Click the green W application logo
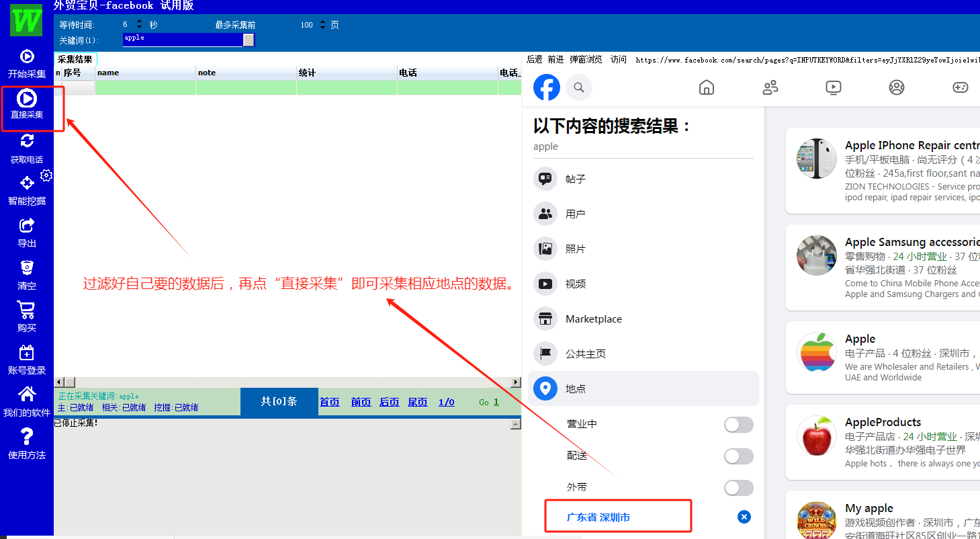980x539 pixels. point(26,20)
